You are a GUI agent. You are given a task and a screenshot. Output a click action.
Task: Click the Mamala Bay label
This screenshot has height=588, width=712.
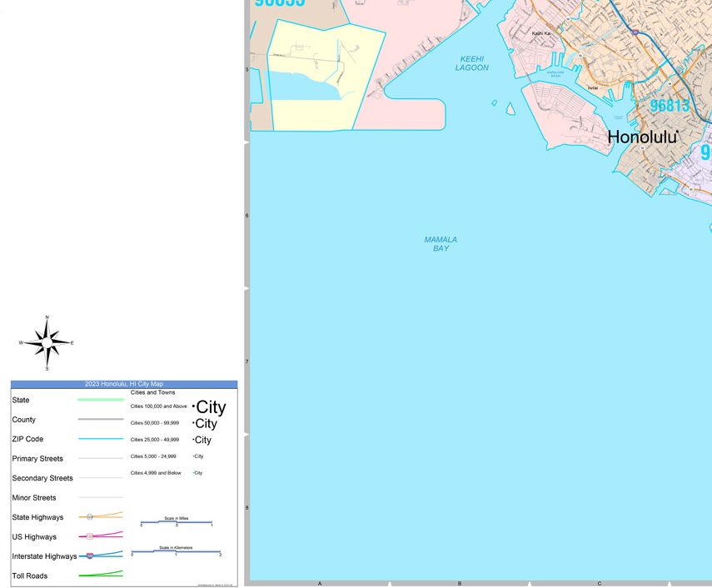click(441, 243)
